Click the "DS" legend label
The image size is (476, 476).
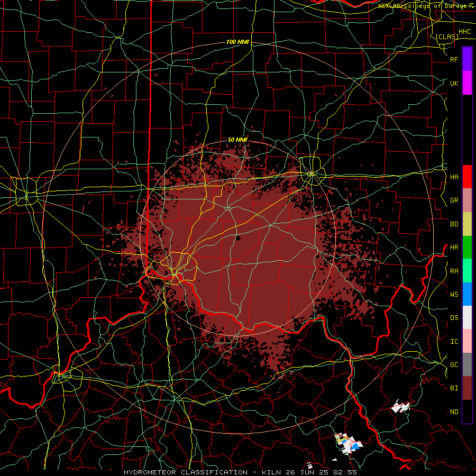(x=454, y=318)
